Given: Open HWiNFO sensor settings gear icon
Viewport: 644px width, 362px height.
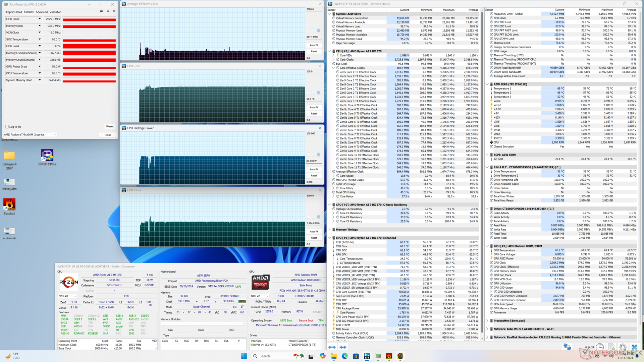Looking at the screenshot, I should 623,347.
